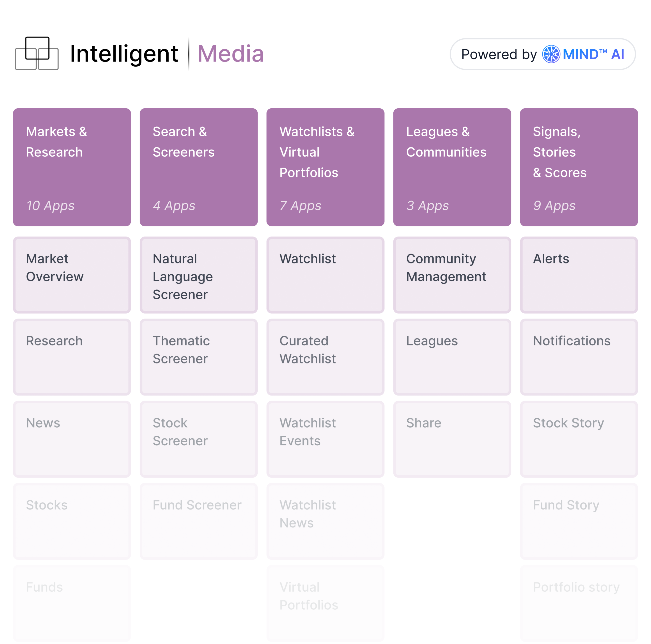This screenshot has width=651, height=644.
Task: Open Watchlists & Virtual Portfolios category
Action: [x=325, y=167]
